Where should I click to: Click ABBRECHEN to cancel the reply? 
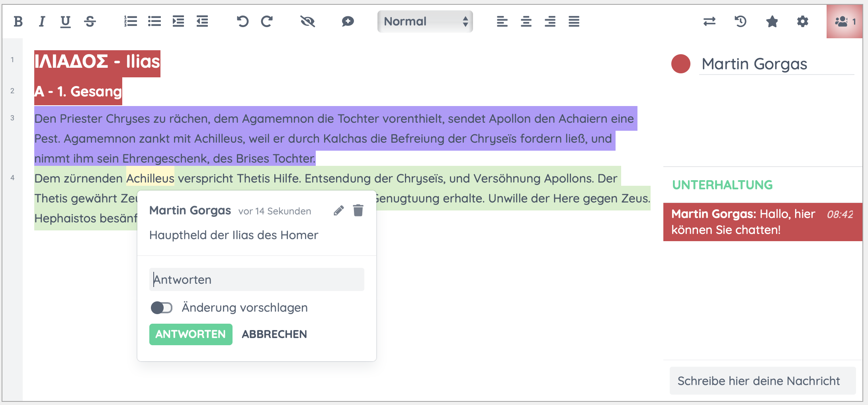pos(274,334)
